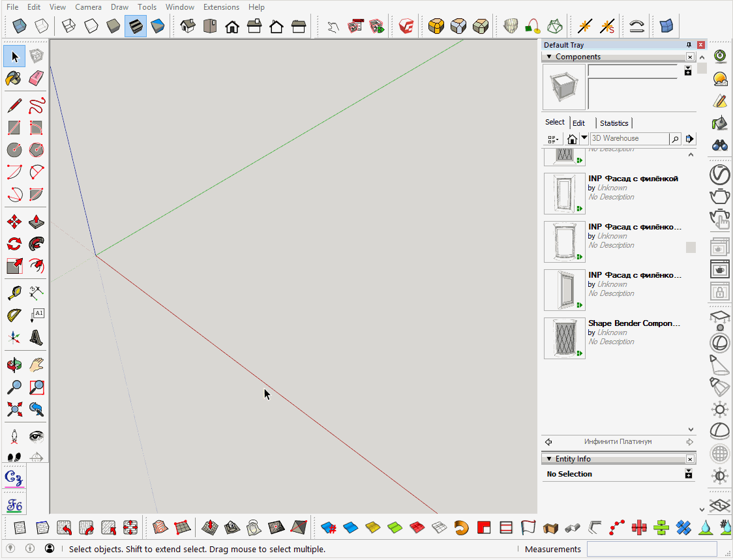
Task: Open the Camera menu
Action: pyautogui.click(x=88, y=7)
